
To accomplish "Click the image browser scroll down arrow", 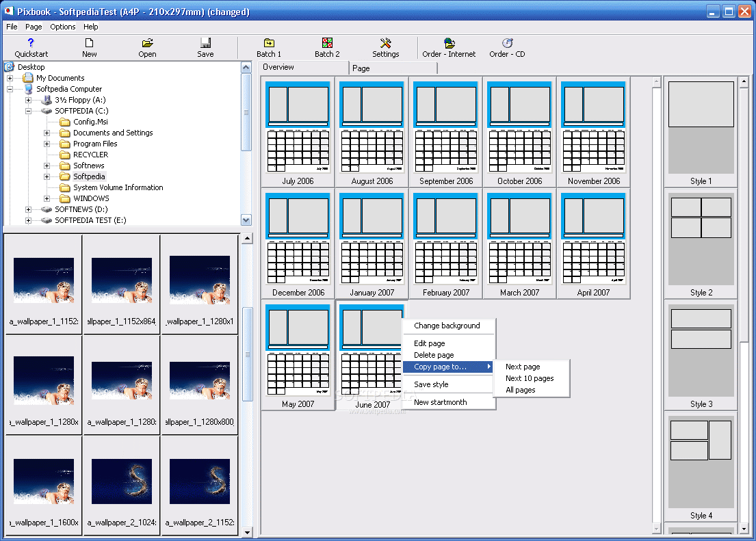I will [247, 532].
